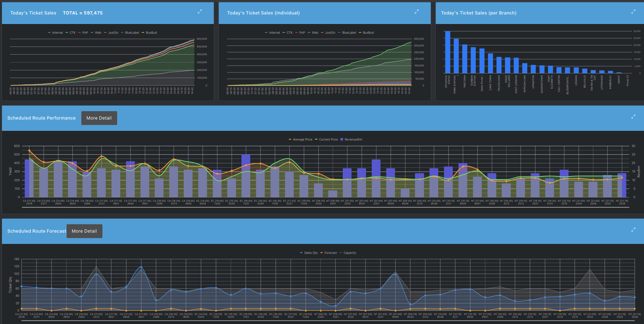Hide Capacity series in forecast legend

[349, 253]
